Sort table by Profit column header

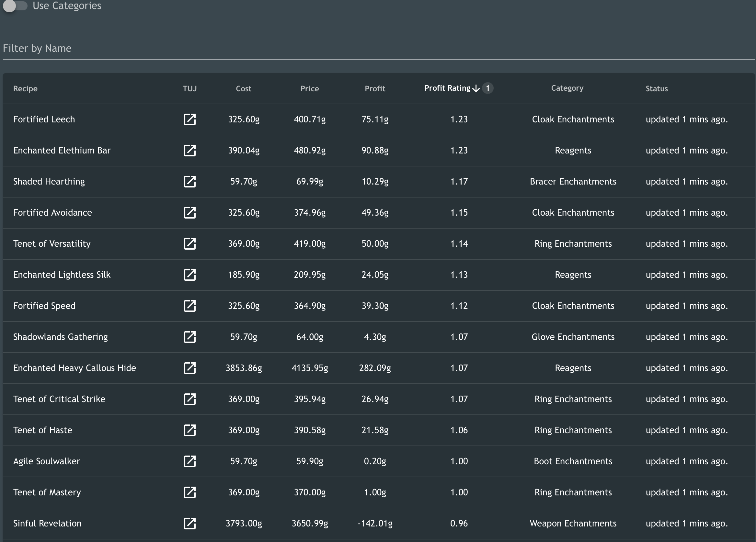[375, 89]
